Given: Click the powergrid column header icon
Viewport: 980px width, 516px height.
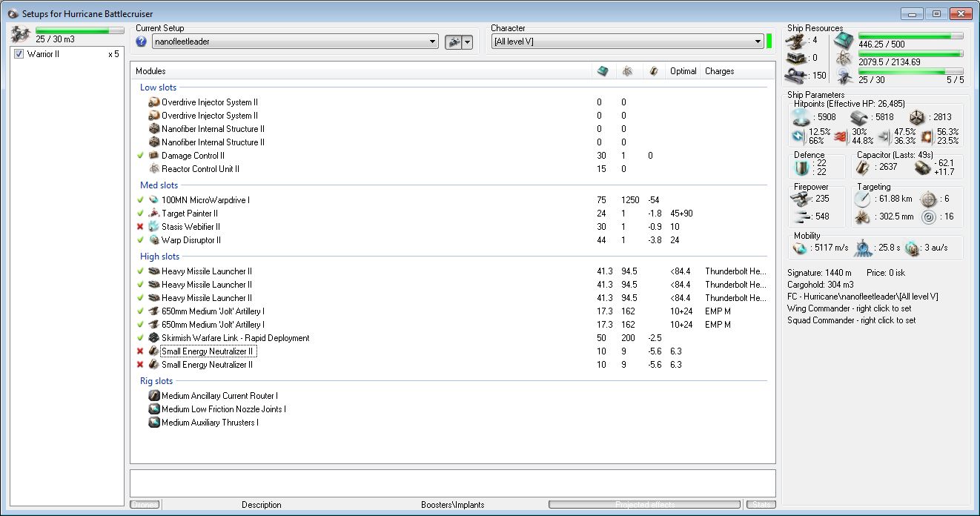Looking at the screenshot, I should click(627, 71).
